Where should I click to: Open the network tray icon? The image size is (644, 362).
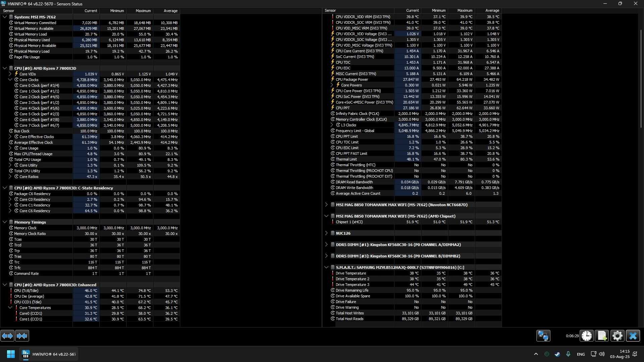point(593,354)
